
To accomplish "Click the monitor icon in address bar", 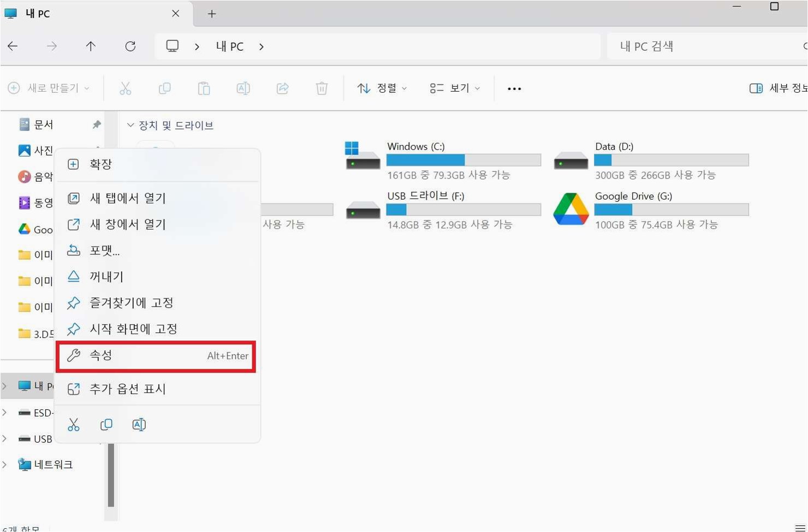I will (173, 46).
